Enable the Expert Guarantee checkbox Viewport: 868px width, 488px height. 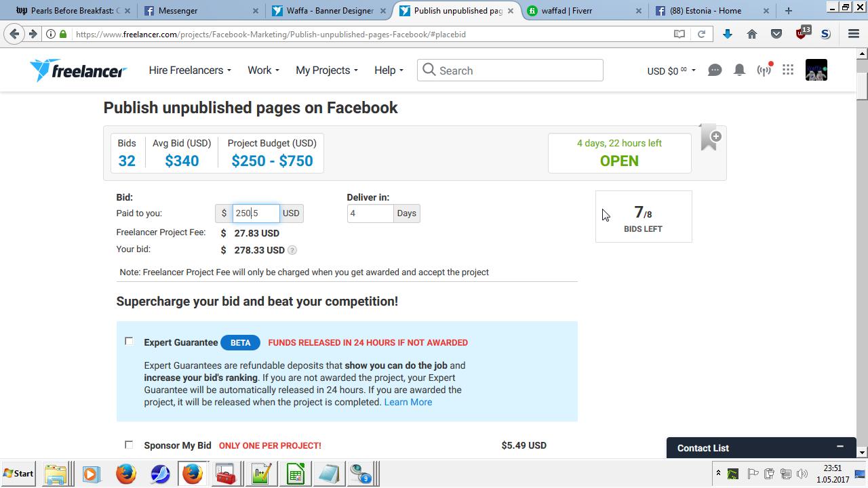coord(129,342)
